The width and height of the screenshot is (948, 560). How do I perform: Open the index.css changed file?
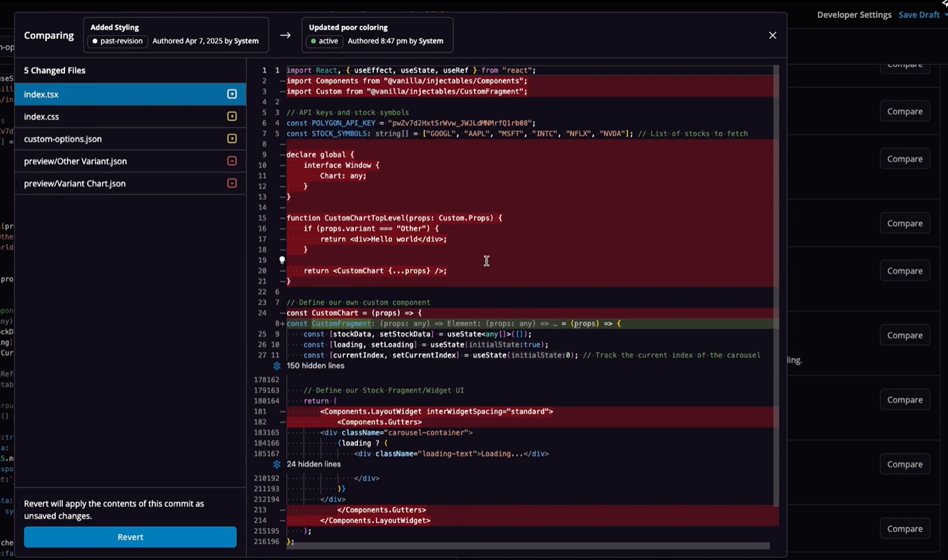coord(130,117)
